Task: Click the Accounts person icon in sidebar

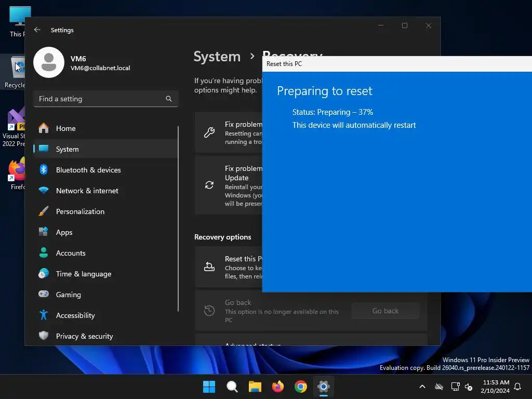Action: (44, 253)
